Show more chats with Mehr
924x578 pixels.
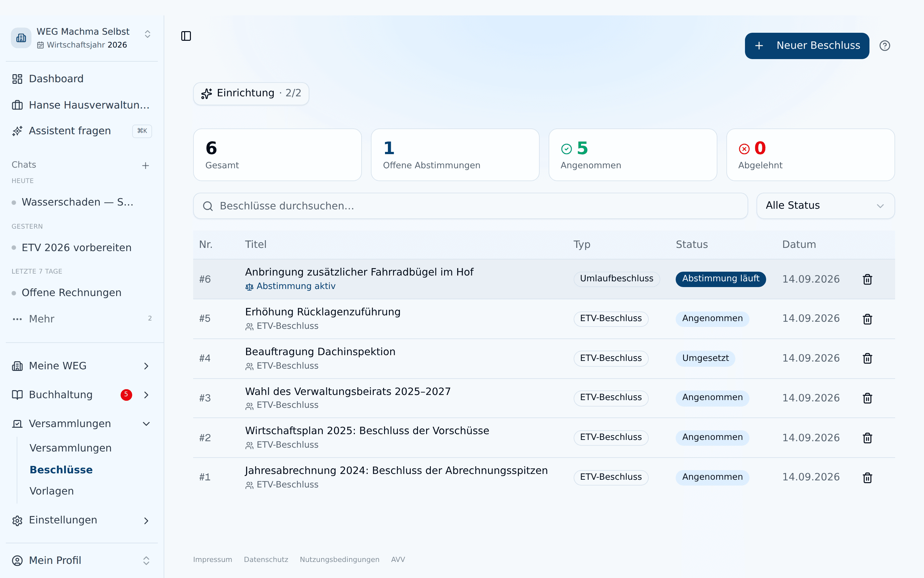[82, 319]
